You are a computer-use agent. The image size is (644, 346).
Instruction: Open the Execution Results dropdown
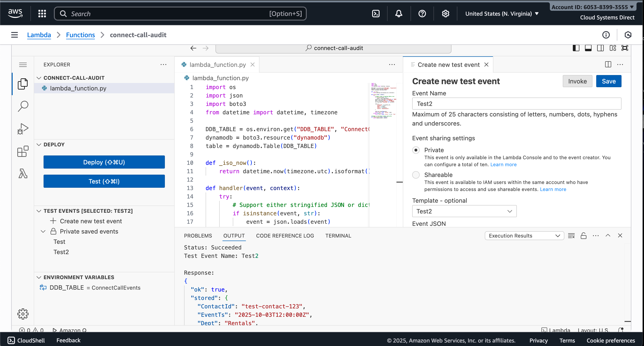pyautogui.click(x=524, y=236)
